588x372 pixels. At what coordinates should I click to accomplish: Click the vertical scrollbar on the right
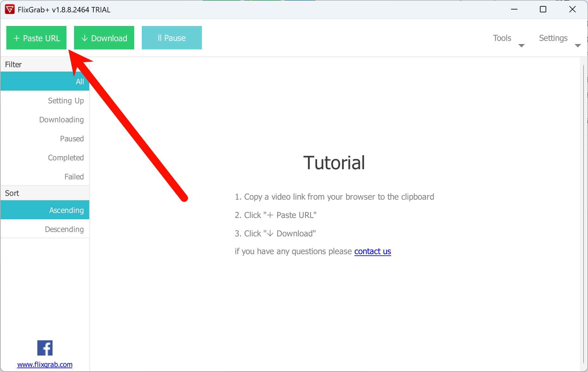[x=584, y=214]
